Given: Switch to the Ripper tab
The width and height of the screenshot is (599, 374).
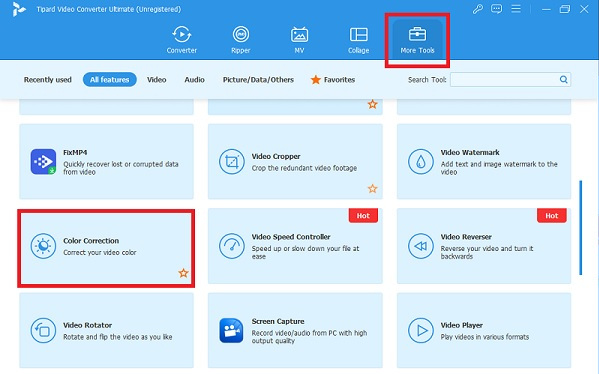Looking at the screenshot, I should click(x=241, y=40).
